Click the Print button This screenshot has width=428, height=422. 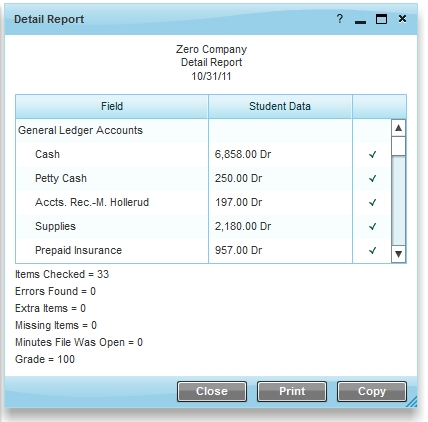[x=292, y=391]
